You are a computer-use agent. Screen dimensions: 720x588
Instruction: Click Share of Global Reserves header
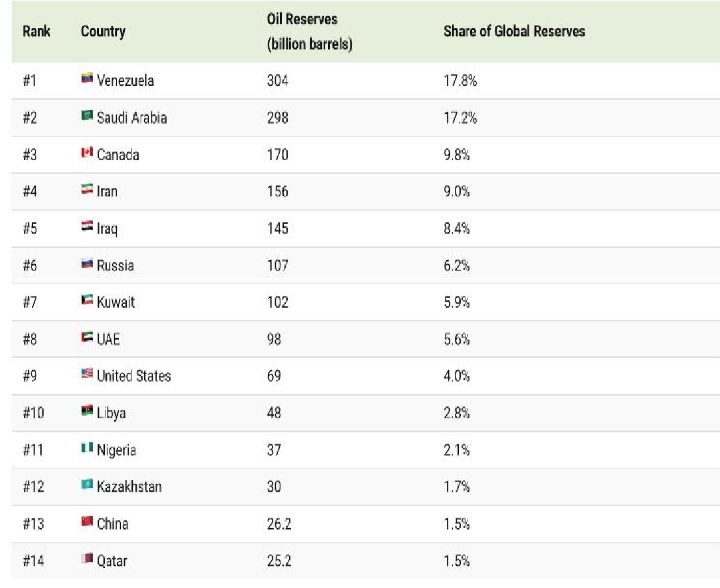[x=514, y=31]
